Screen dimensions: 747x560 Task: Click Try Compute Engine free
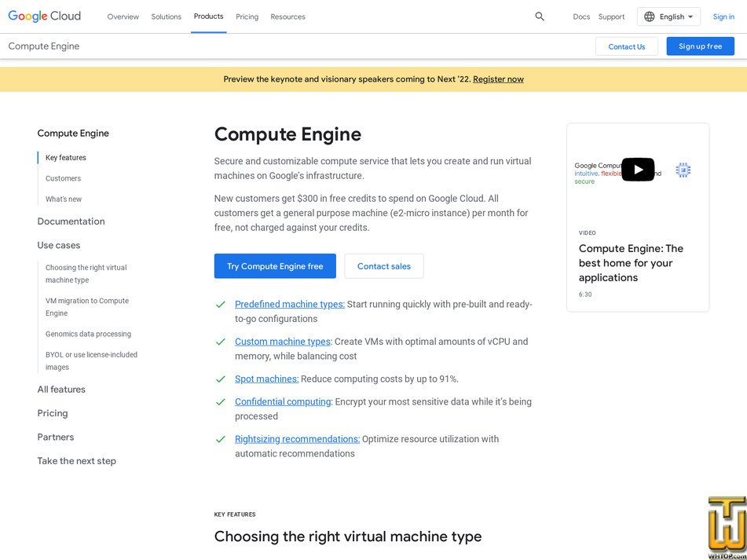pos(275,266)
